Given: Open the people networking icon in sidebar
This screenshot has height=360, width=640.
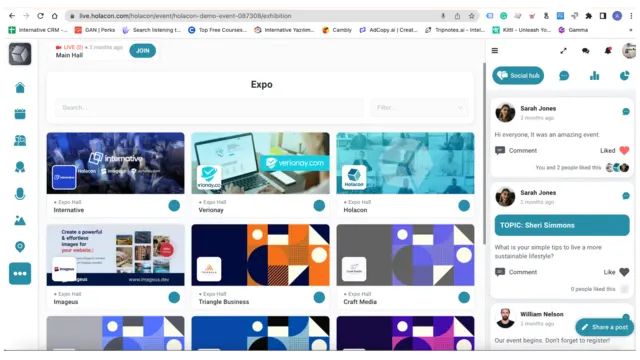Looking at the screenshot, I should [x=20, y=140].
